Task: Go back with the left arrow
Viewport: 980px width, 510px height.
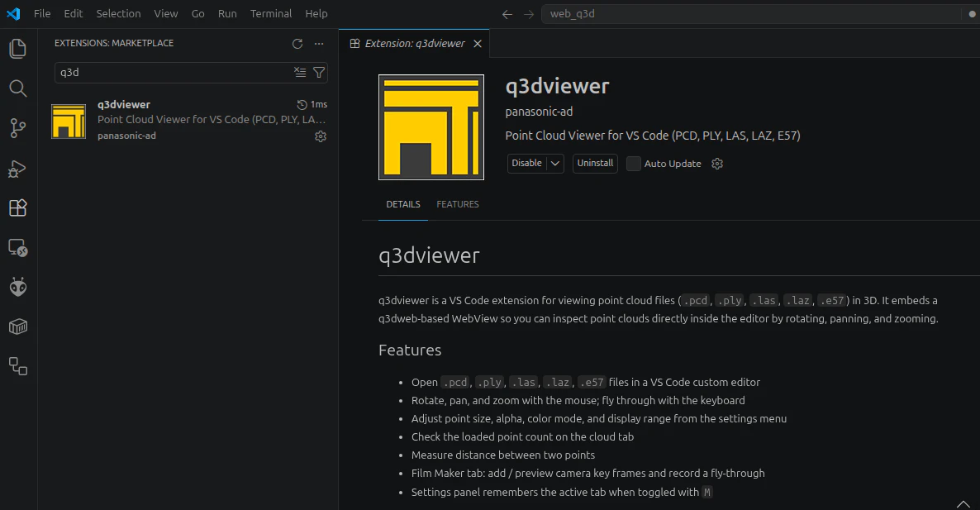Action: [507, 14]
